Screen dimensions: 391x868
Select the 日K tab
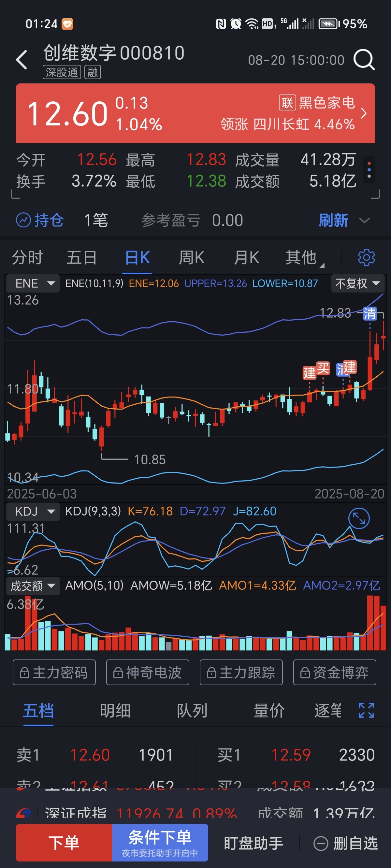[137, 258]
